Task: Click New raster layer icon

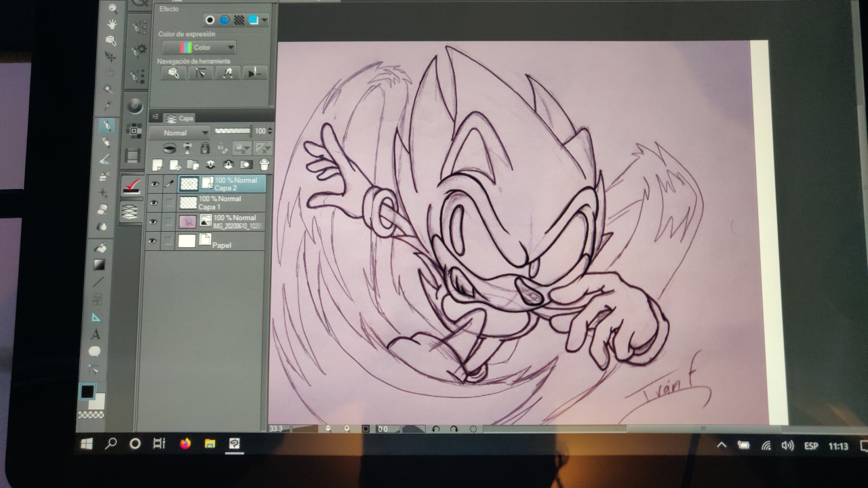Action: [157, 165]
